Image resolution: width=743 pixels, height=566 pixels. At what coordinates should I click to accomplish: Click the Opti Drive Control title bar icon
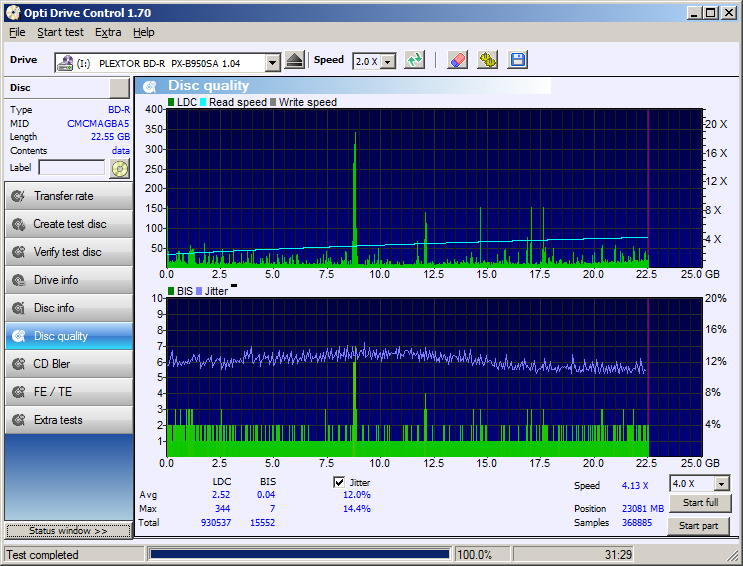[13, 12]
